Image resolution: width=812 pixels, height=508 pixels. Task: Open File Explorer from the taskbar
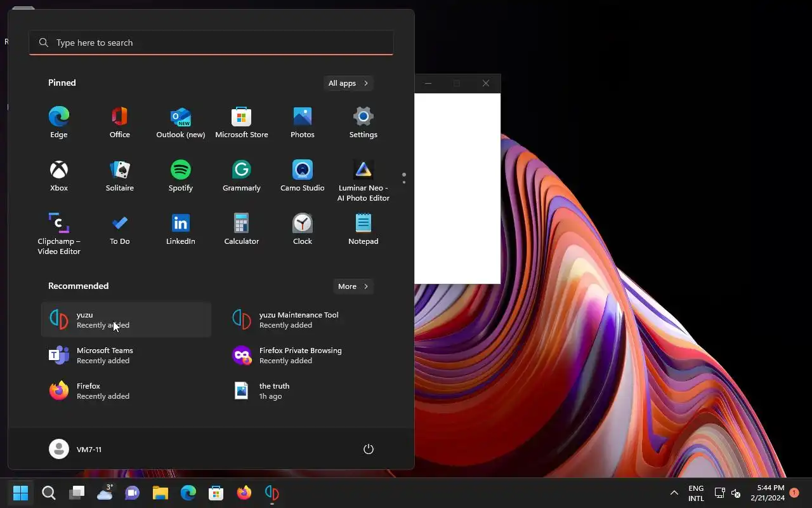[x=160, y=493]
